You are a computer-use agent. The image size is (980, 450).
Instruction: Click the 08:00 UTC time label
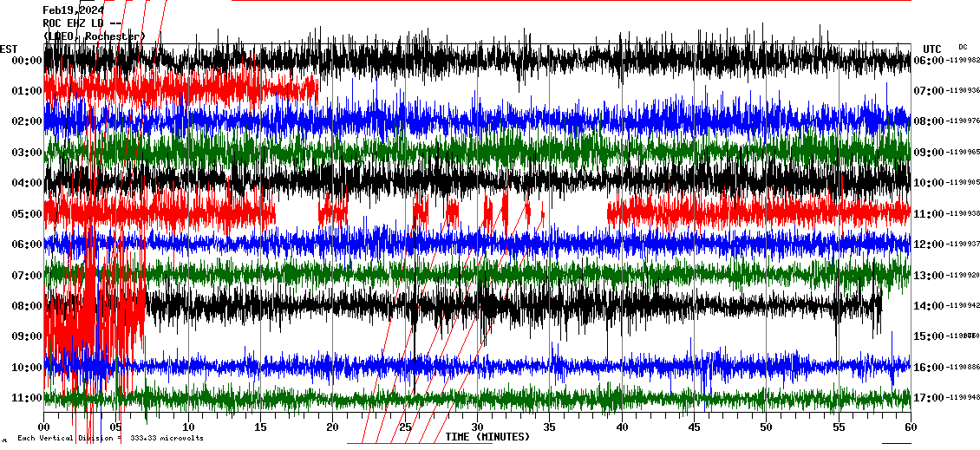pos(928,122)
